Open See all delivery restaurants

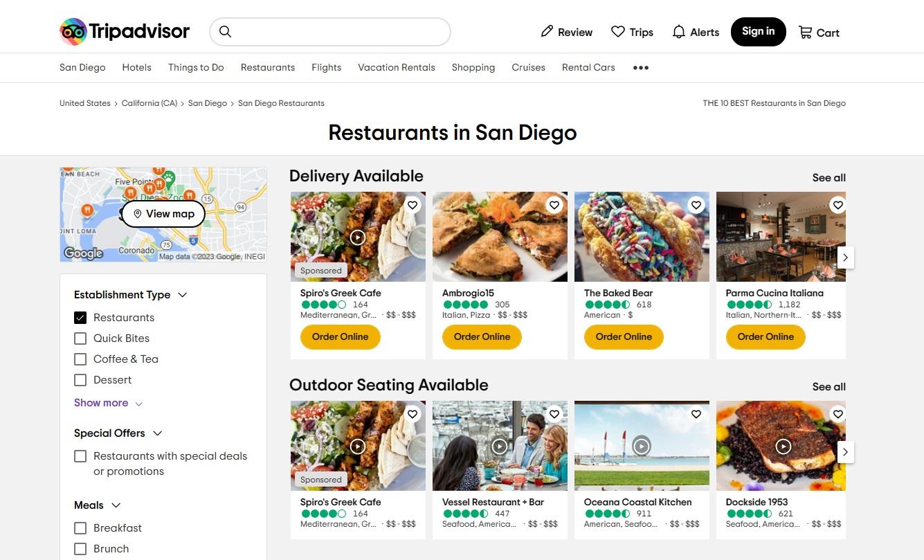pyautogui.click(x=828, y=177)
